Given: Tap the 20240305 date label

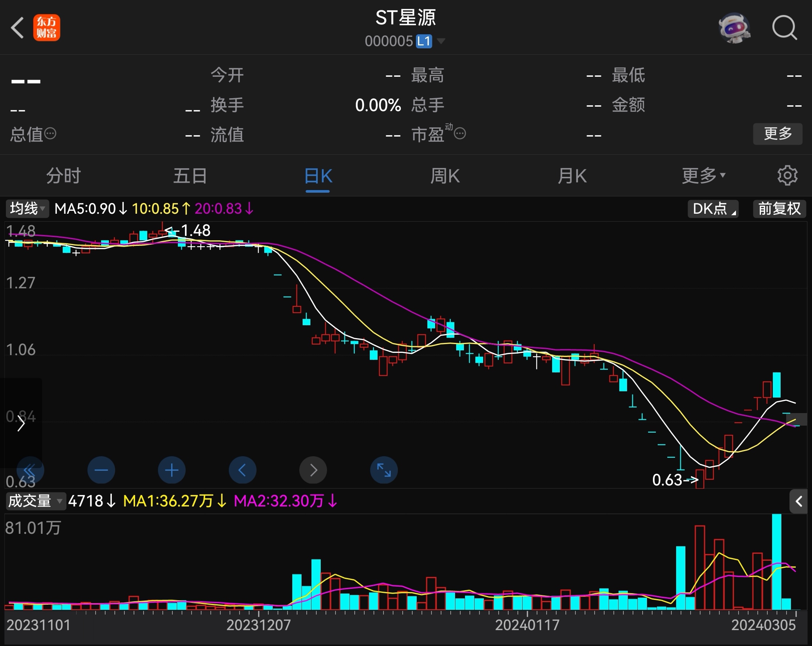Looking at the screenshot, I should pyautogui.click(x=763, y=625).
